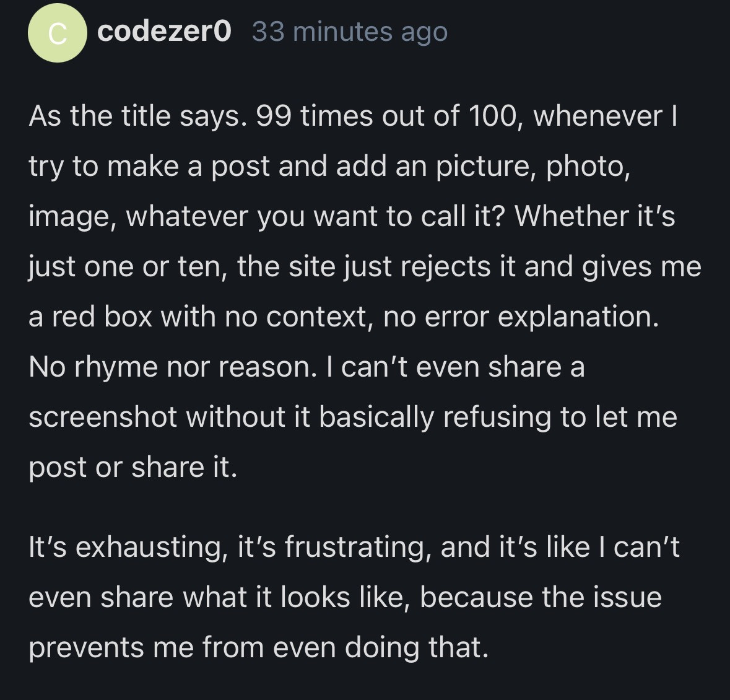730x700 pixels.
Task: Click the line beginning "just one or ten"
Action: pos(365,266)
